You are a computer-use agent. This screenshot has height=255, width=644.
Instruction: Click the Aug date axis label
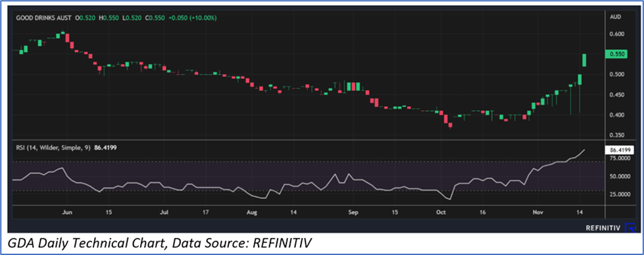[x=252, y=212]
